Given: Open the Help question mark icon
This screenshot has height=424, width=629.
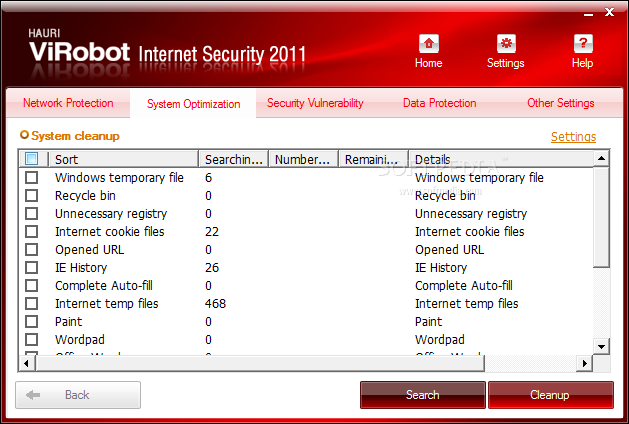Looking at the screenshot, I should [583, 43].
